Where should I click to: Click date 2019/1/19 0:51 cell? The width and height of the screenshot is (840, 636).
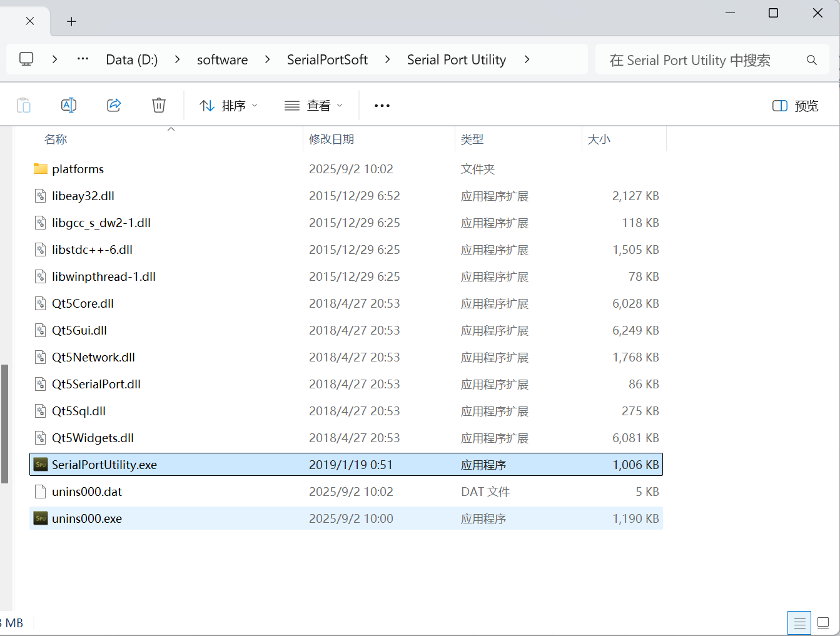(351, 465)
